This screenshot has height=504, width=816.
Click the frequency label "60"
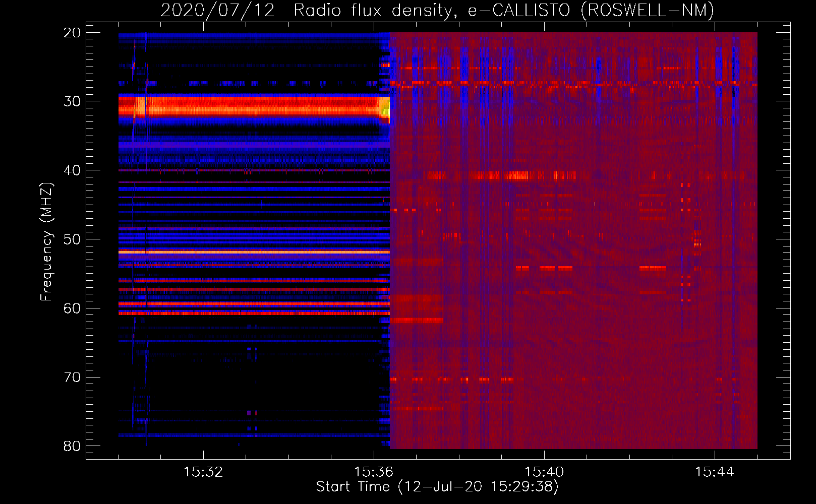[72, 308]
